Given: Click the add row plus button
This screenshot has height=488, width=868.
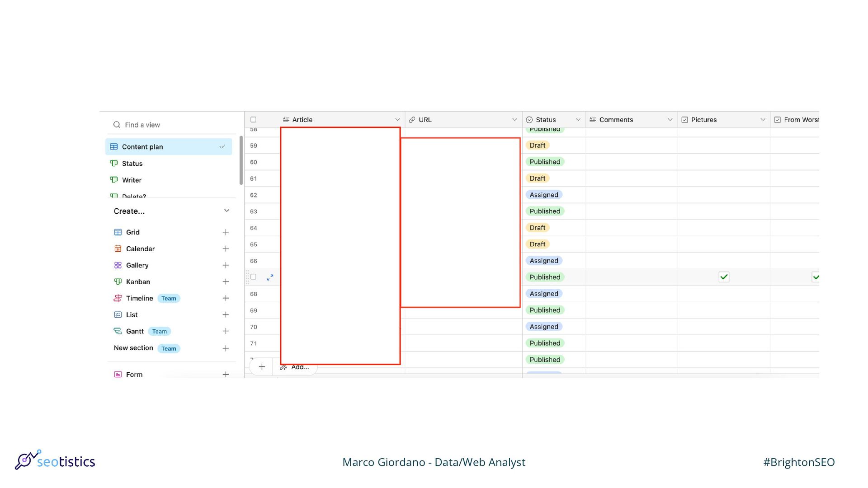Looking at the screenshot, I should click(262, 367).
